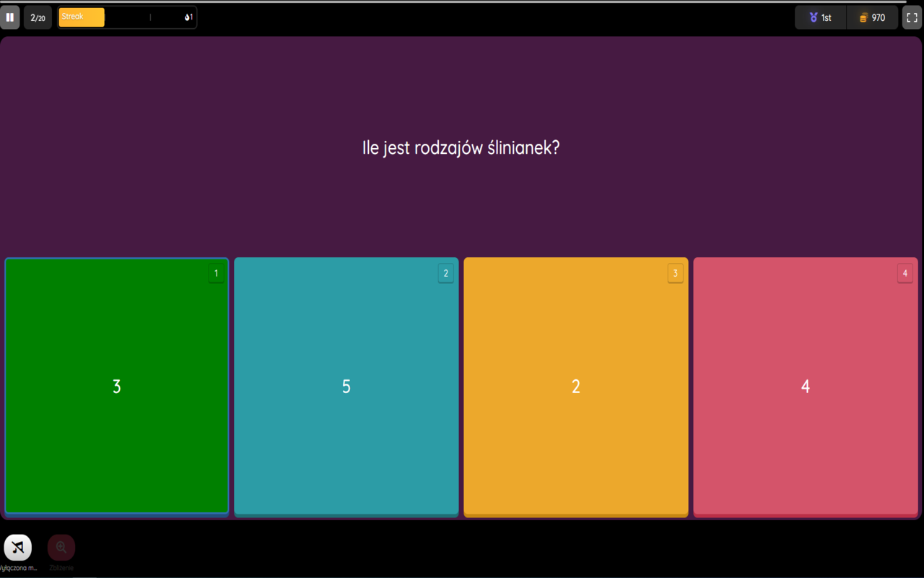Viewport: 924px width, 578px height.
Task: Click the orange Streak progress bar
Action: 82,17
